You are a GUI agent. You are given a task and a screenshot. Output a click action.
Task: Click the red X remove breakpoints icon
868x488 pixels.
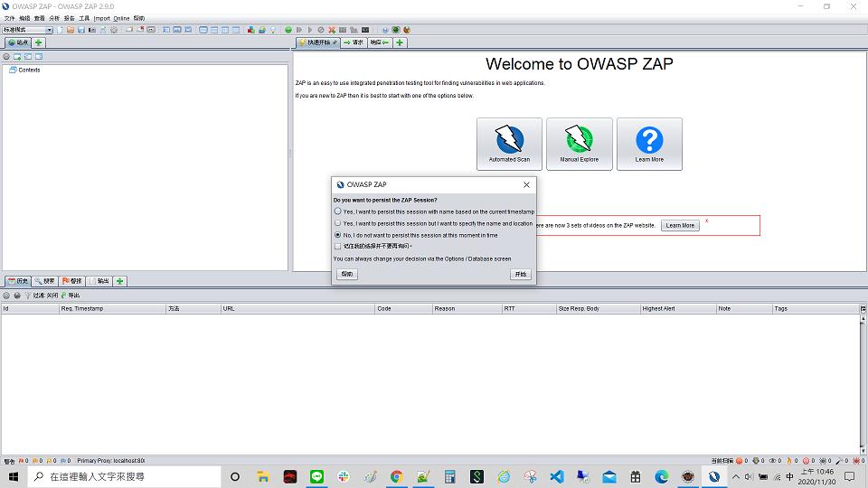click(332, 30)
